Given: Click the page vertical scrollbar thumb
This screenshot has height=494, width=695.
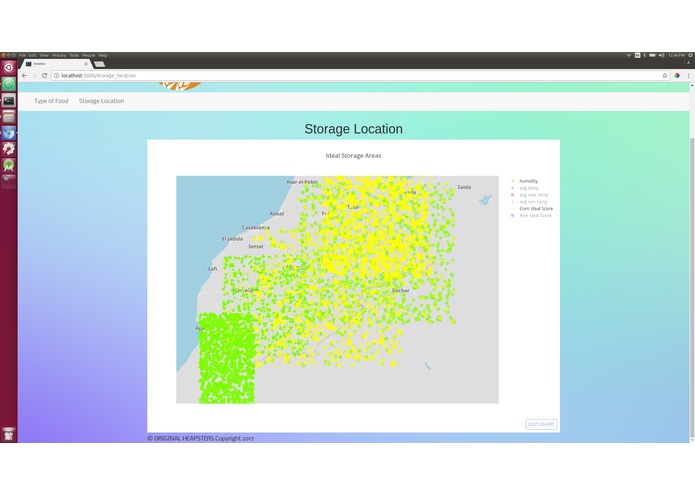Looking at the screenshot, I should [x=692, y=288].
